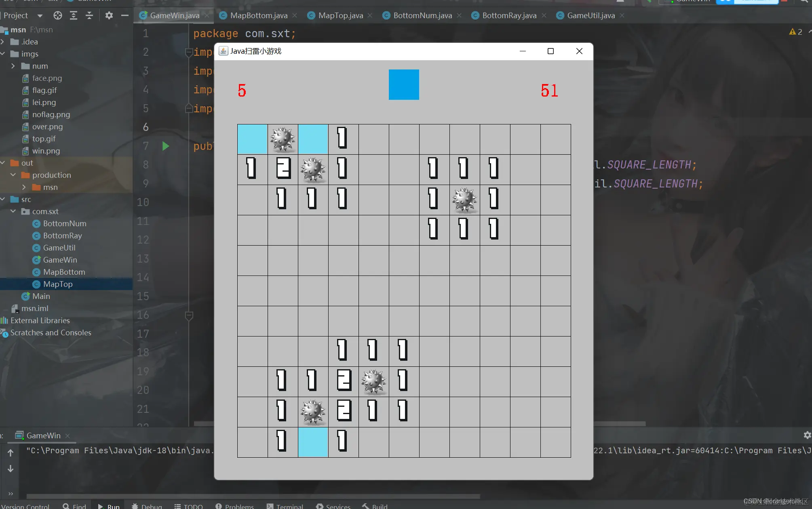Switch to the GameUtil.java tab

(x=591, y=15)
